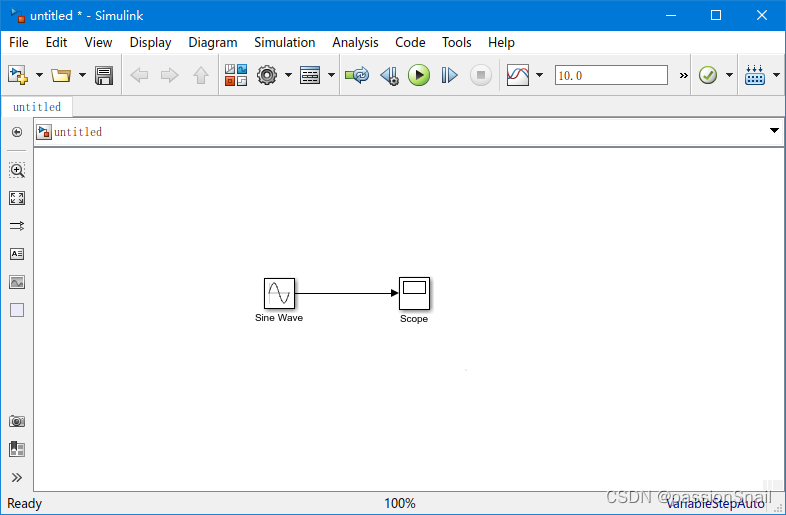Open the Library Browser icon
786x515 pixels.
coord(236,75)
